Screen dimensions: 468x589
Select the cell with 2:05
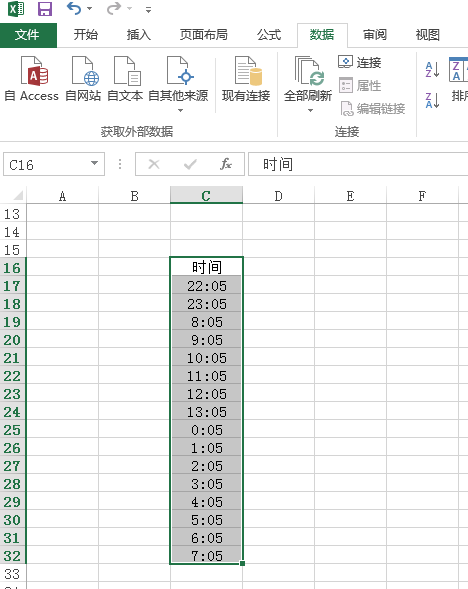pyautogui.click(x=206, y=465)
